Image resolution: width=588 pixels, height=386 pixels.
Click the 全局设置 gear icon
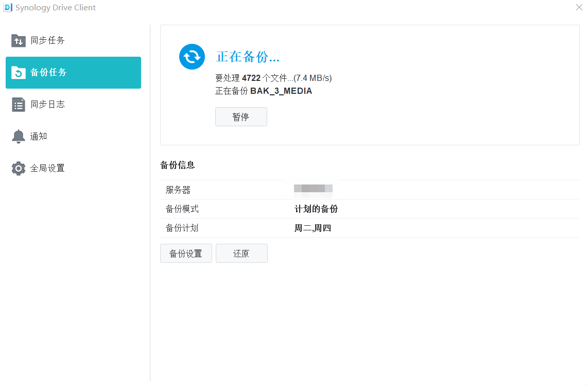19,169
